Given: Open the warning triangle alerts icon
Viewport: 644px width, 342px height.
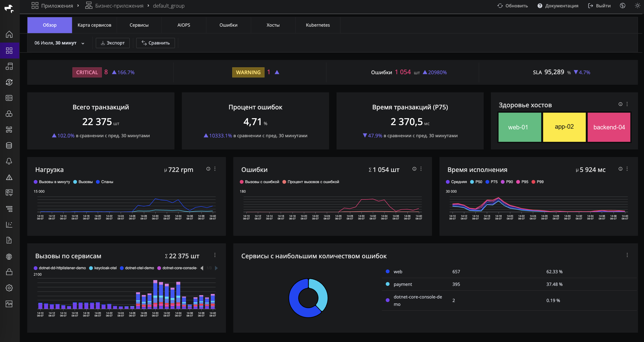Looking at the screenshot, I should tap(9, 177).
